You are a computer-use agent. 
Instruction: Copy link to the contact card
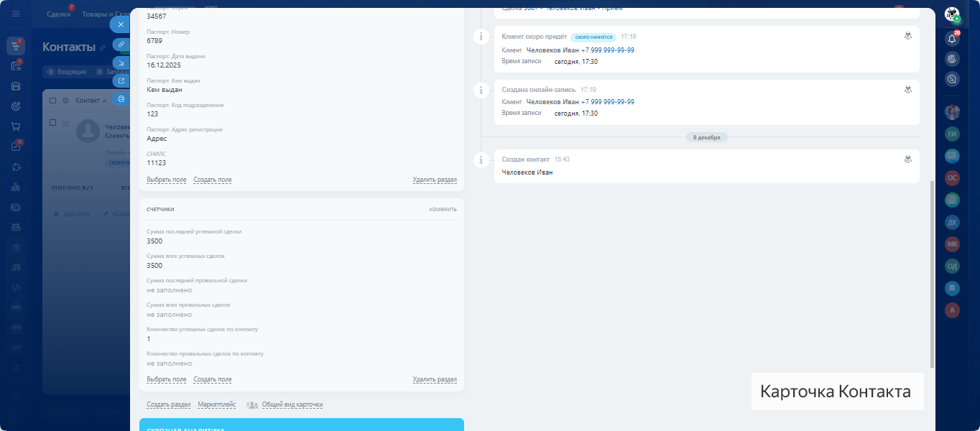(x=121, y=45)
